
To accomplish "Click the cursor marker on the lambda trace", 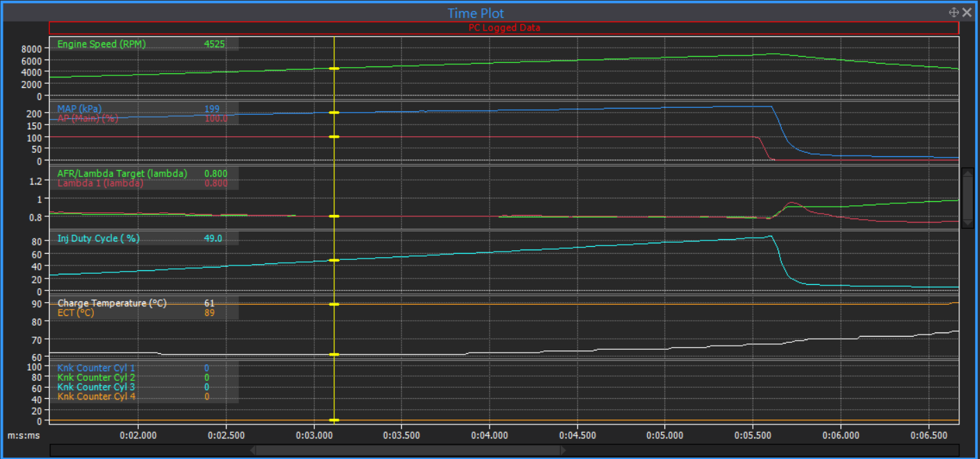I will (x=334, y=216).
